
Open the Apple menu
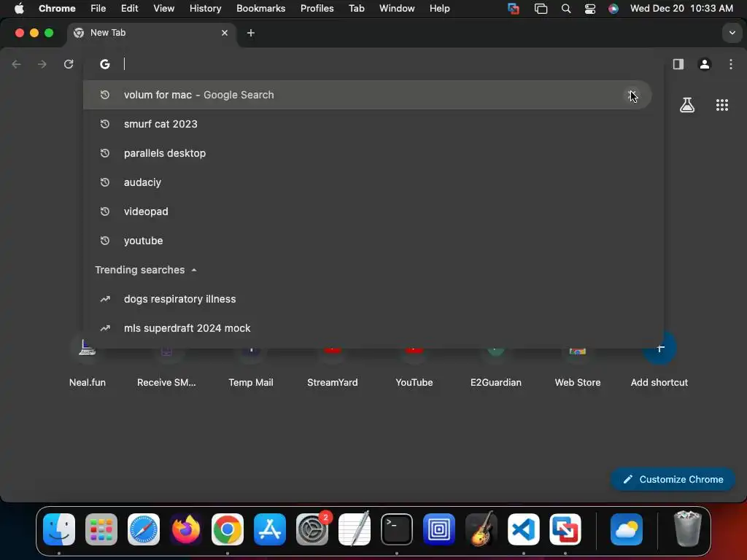pos(19,8)
